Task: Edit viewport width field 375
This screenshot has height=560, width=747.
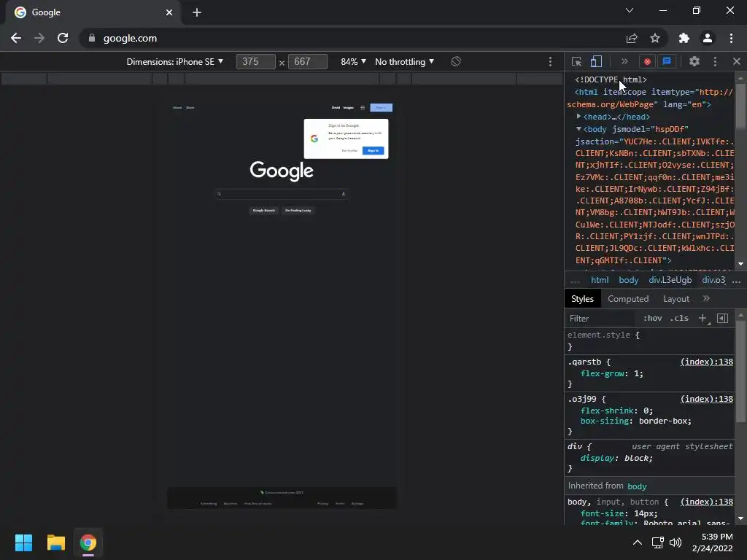Action: click(256, 62)
